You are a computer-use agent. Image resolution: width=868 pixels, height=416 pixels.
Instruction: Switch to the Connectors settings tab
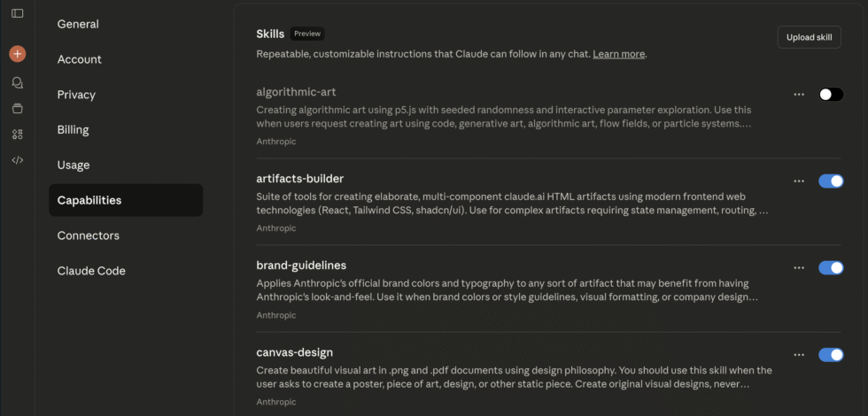88,235
